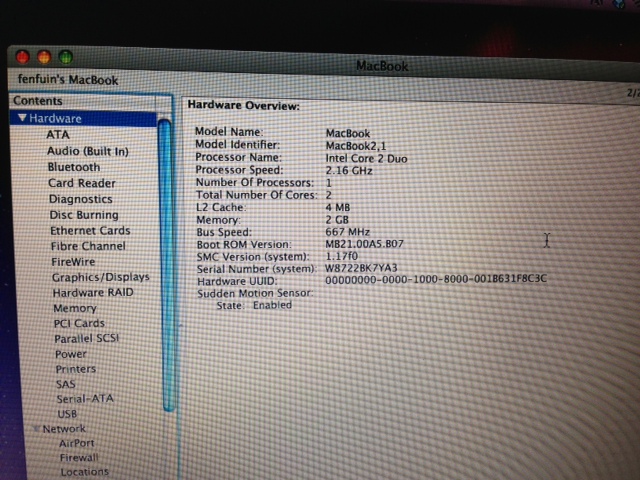The width and height of the screenshot is (640, 480).
Task: Click the SMC Version value 1.17f0
Action: point(341,256)
